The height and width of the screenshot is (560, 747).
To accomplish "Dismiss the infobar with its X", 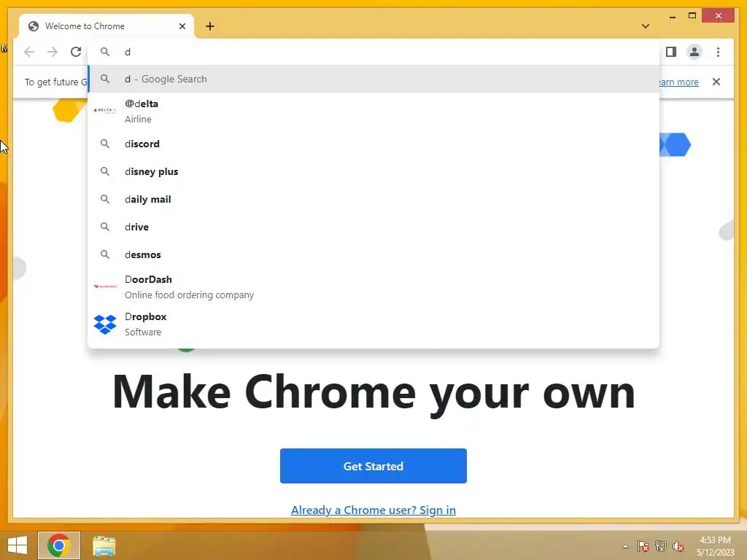I will click(716, 82).
